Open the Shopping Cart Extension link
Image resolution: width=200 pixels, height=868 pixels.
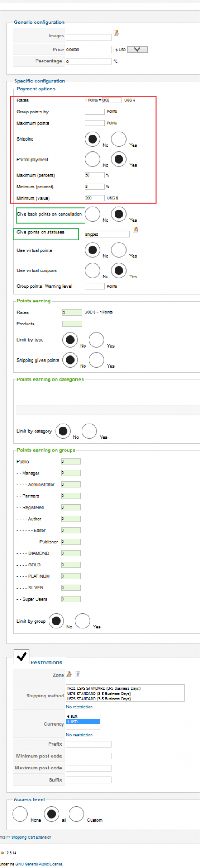pos(31,837)
